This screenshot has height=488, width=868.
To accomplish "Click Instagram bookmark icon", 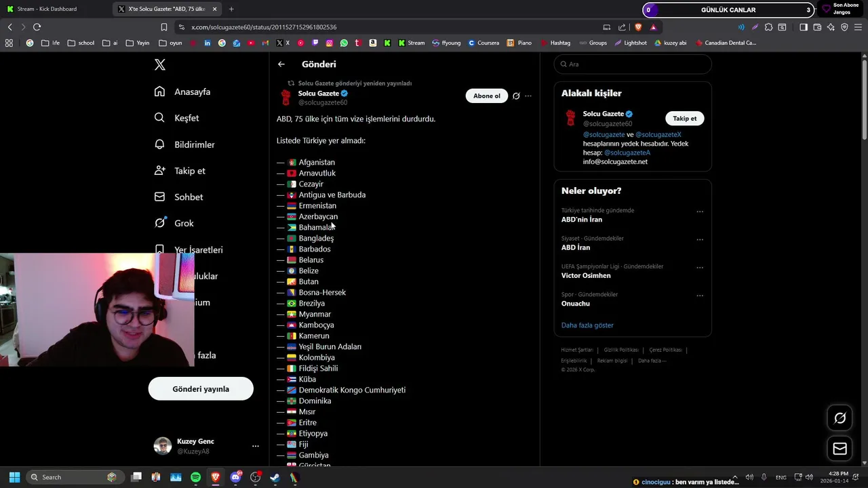I will coord(330,43).
